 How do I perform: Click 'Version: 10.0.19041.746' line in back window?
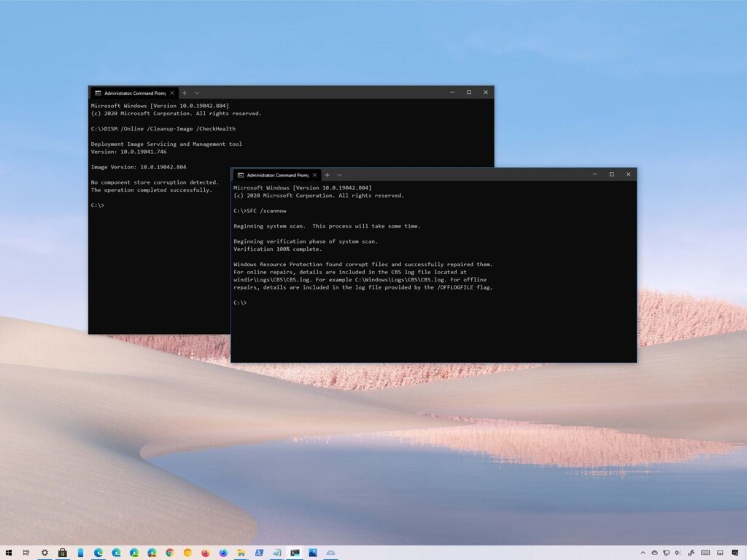coord(128,152)
